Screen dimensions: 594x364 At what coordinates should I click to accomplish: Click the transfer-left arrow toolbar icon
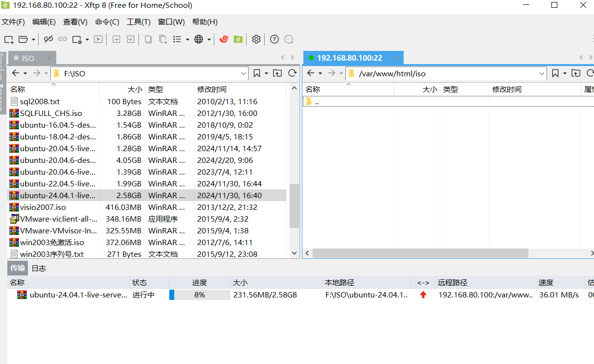[x=116, y=39]
